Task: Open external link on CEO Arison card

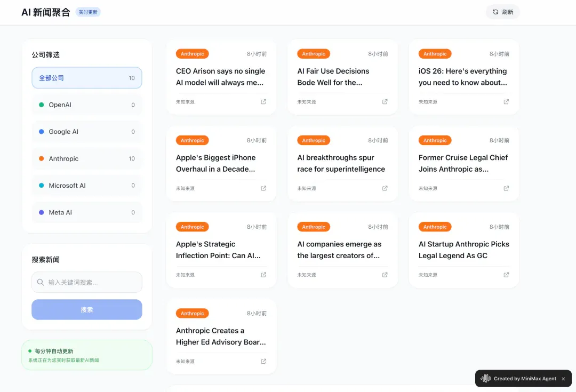Action: click(263, 102)
